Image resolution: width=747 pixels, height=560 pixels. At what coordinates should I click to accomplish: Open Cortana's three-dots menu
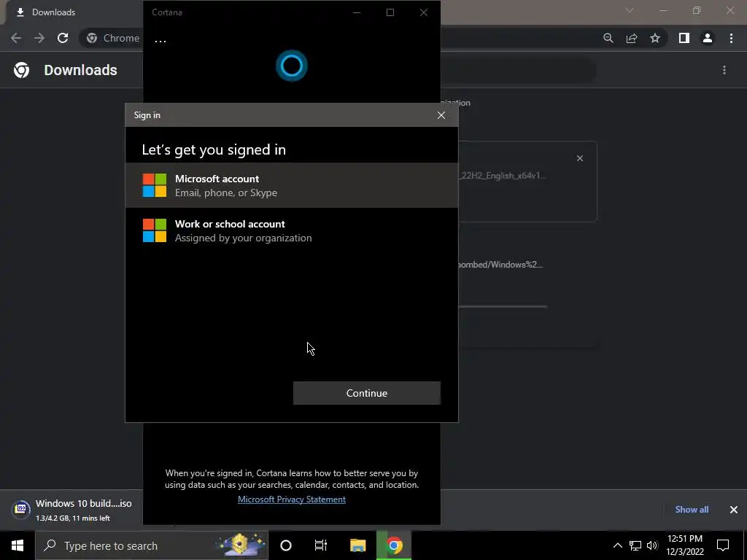point(160,41)
